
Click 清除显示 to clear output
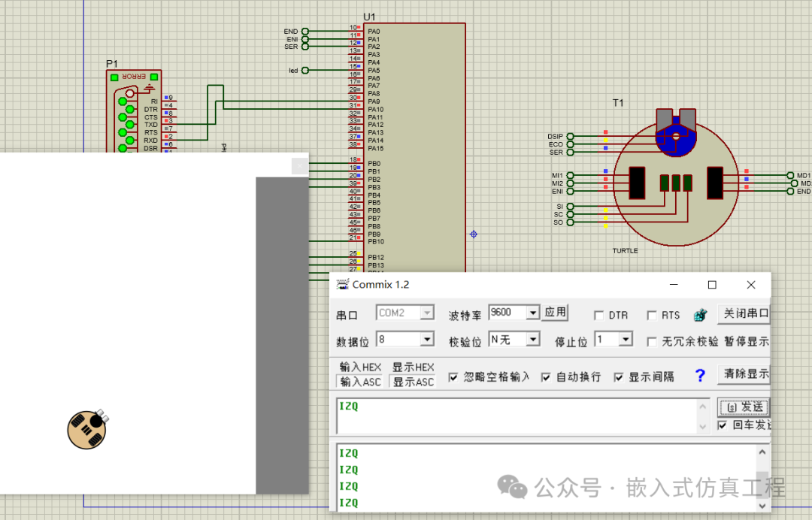pyautogui.click(x=744, y=373)
